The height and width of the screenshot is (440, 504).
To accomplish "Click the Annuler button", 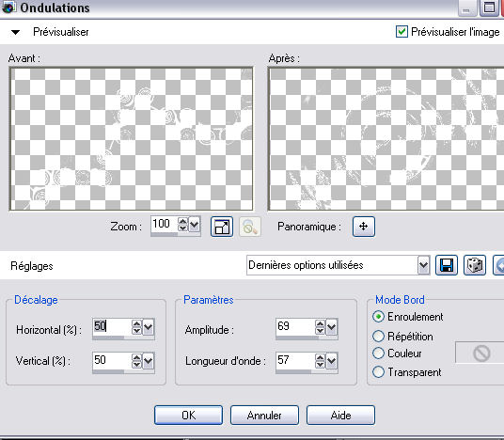I will point(264,416).
